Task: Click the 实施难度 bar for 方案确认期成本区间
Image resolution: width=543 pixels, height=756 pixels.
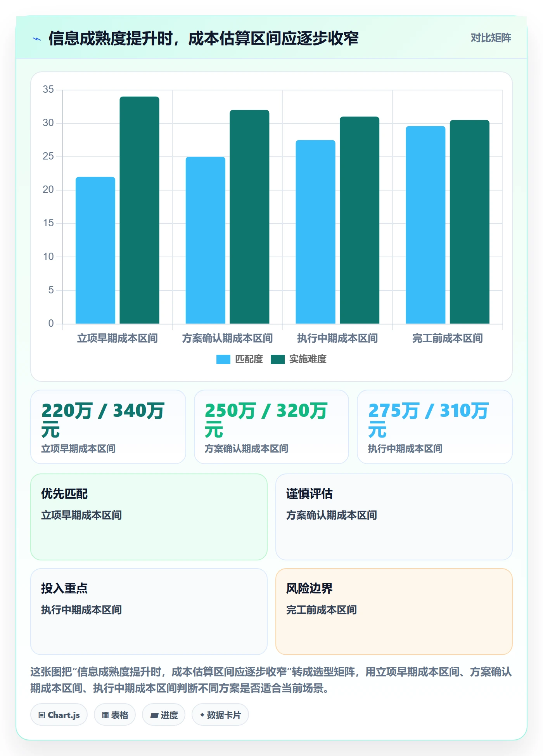Action: [x=249, y=217]
